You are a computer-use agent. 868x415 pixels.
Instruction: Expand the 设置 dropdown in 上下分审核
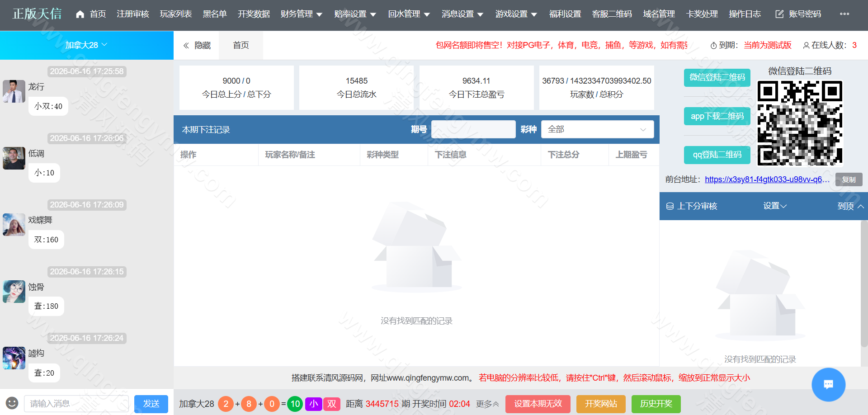coord(775,206)
